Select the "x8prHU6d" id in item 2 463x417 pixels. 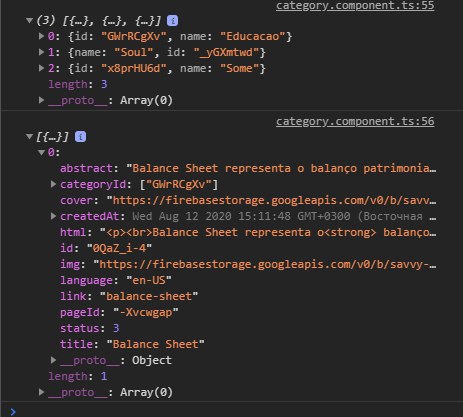[x=133, y=68]
